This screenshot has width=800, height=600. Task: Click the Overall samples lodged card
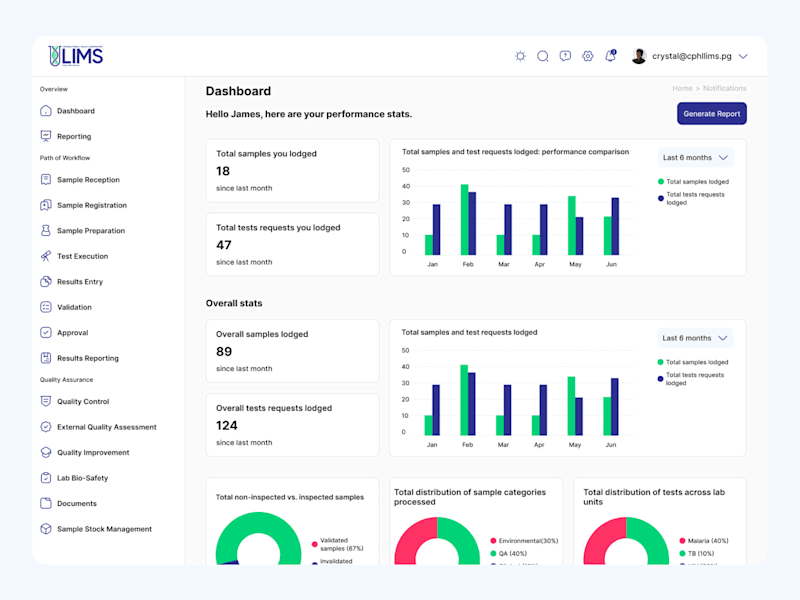pos(292,351)
